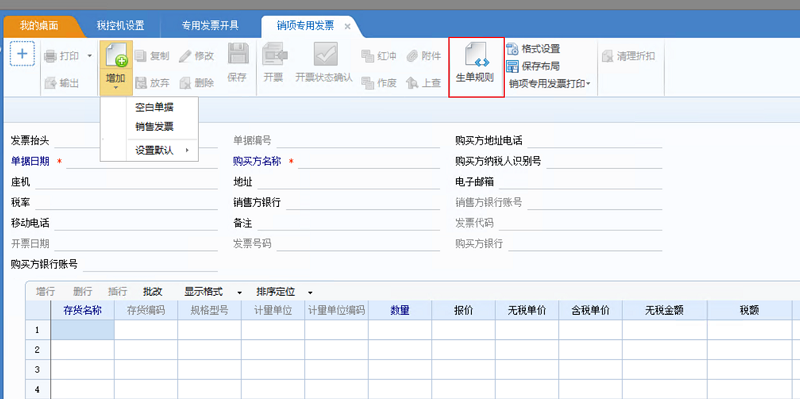Close the 销项专用发票 tab
Image resolution: width=800 pixels, height=399 pixels.
coord(347,27)
